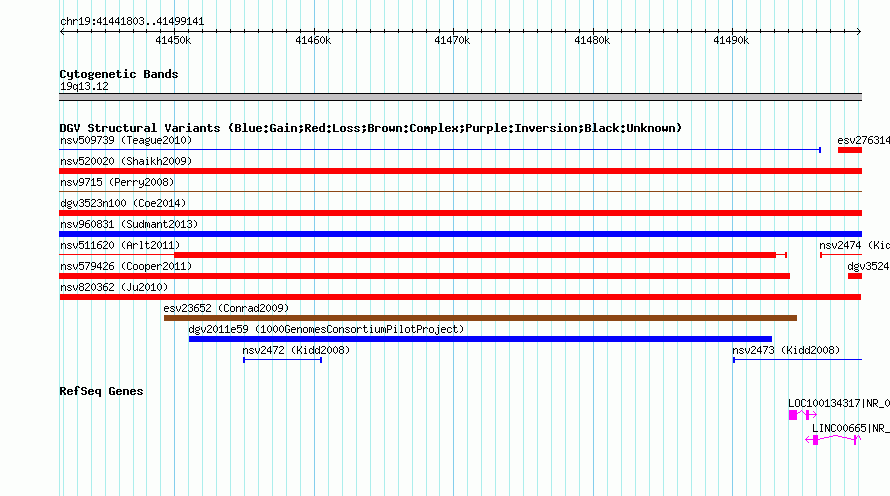Click the esv276314 label
Image resolution: width=890 pixels, height=496 pixels.
863,140
